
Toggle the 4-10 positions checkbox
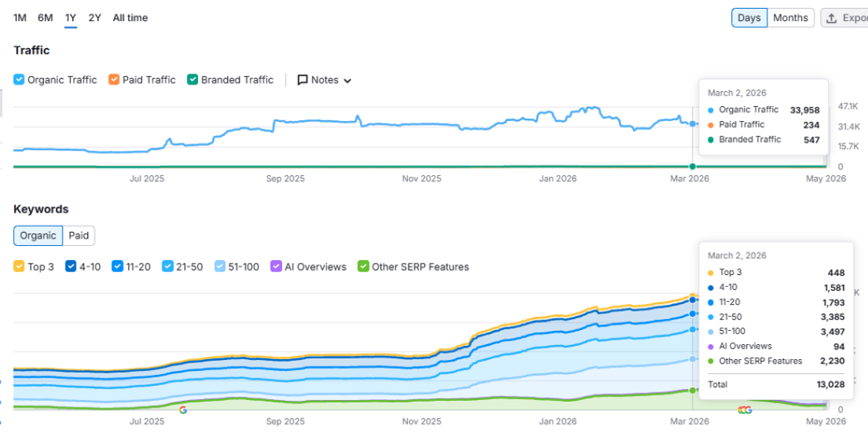[x=71, y=266]
